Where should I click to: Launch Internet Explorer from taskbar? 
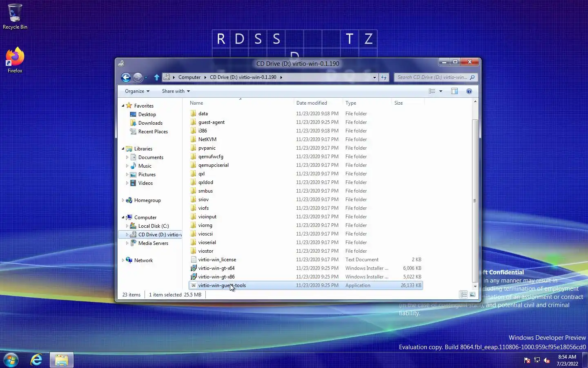point(36,360)
